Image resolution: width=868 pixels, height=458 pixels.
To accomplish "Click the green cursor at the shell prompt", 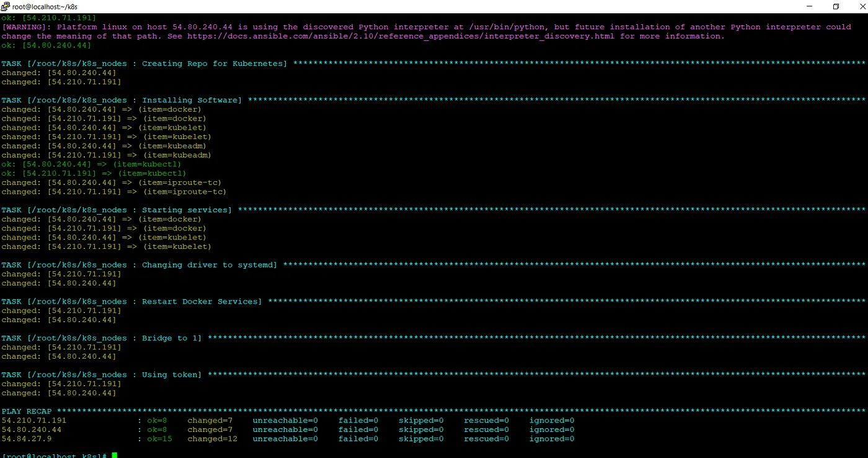I will (114, 456).
